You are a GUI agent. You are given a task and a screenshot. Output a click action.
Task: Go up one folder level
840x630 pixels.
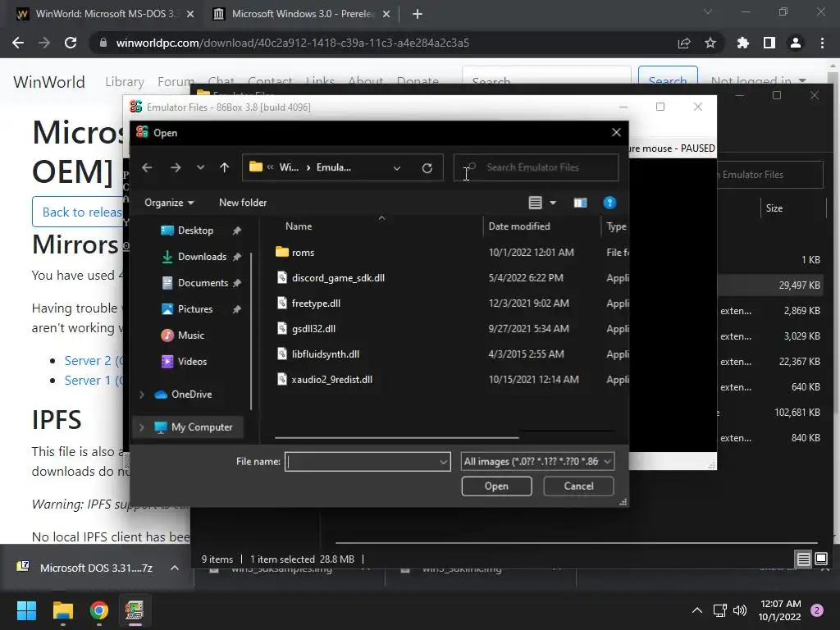pos(225,167)
